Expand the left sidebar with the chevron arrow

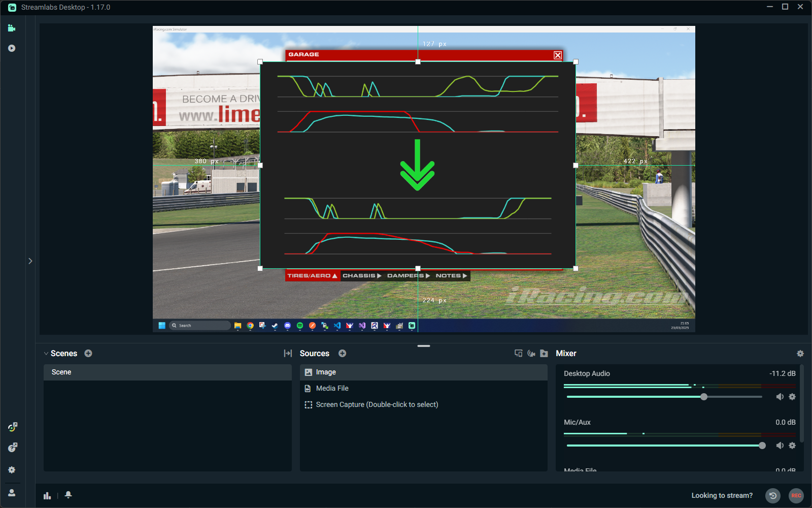30,261
